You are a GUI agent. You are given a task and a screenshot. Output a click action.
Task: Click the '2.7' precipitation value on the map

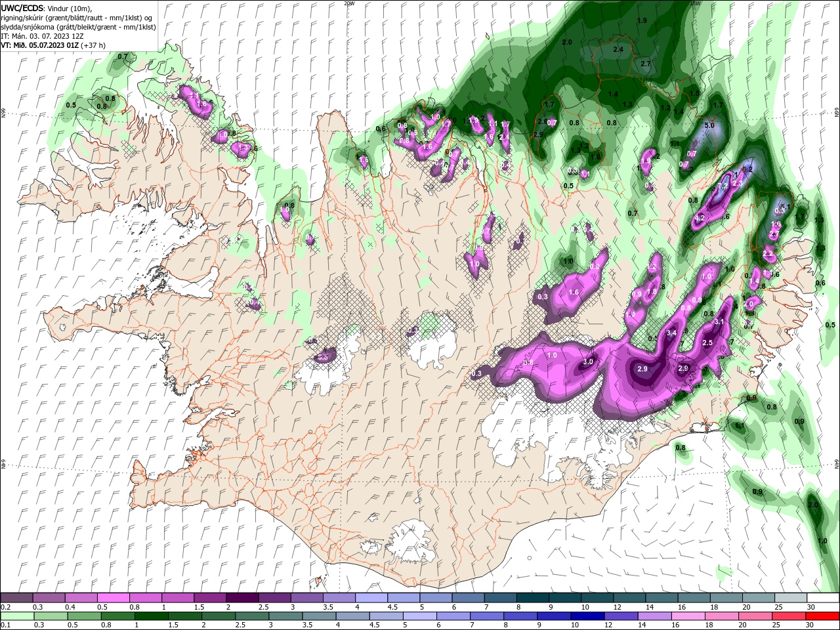[x=645, y=64]
